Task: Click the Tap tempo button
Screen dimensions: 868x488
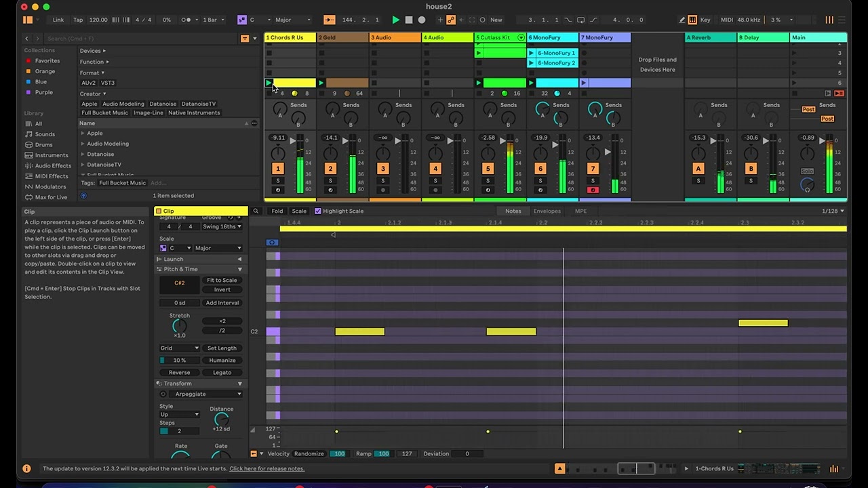Action: coord(78,20)
